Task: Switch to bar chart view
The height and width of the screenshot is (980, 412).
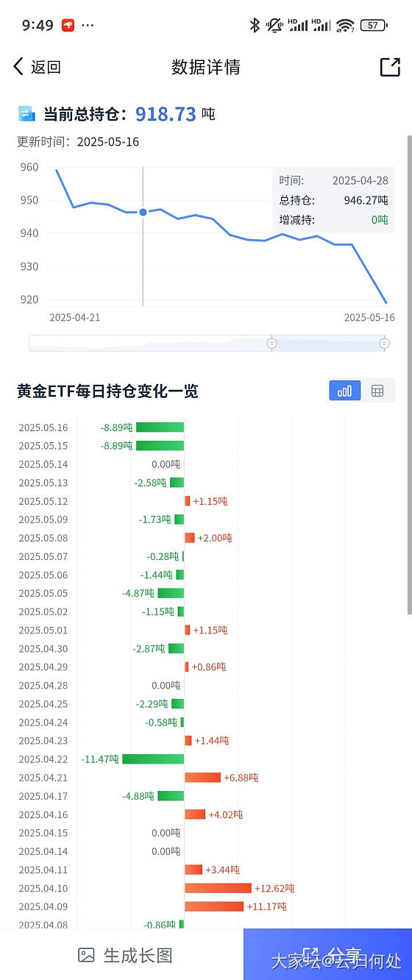Action: coord(344,391)
